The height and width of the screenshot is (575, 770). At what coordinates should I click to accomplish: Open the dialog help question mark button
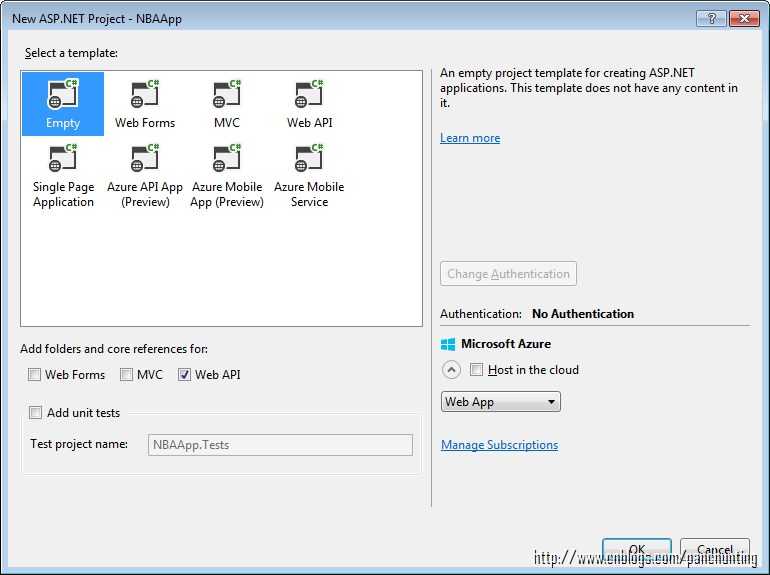[711, 19]
